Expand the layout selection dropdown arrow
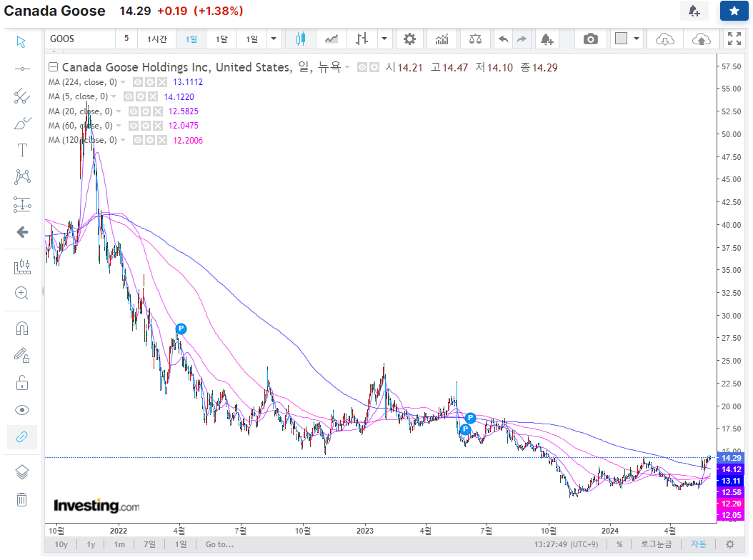 pyautogui.click(x=637, y=39)
